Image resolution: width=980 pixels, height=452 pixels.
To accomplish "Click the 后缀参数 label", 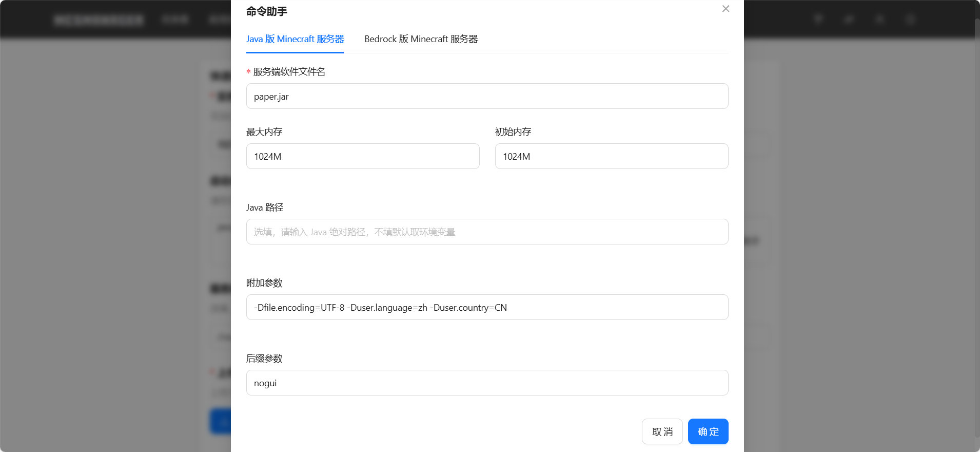I will click(x=264, y=359).
